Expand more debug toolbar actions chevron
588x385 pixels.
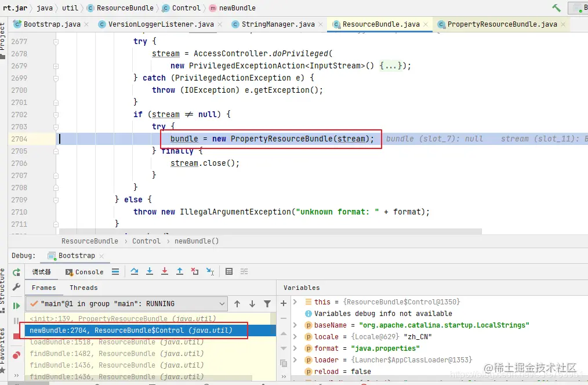pos(16,375)
